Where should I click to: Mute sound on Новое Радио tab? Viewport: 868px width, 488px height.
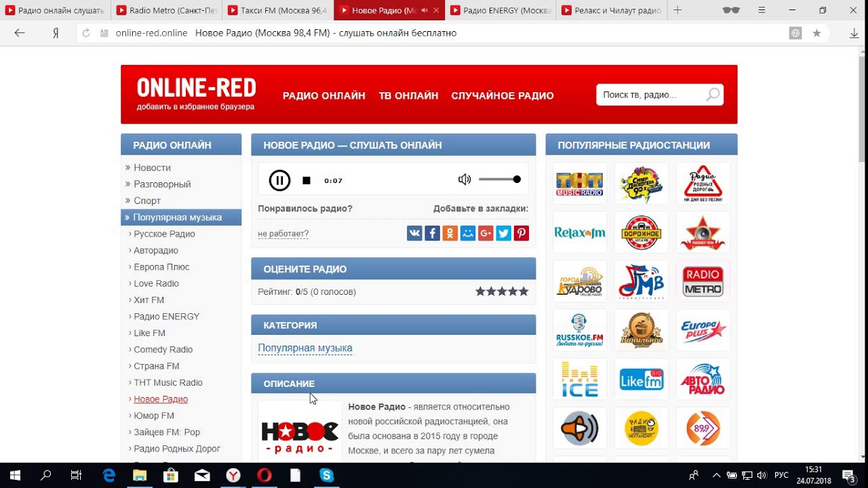tap(425, 10)
